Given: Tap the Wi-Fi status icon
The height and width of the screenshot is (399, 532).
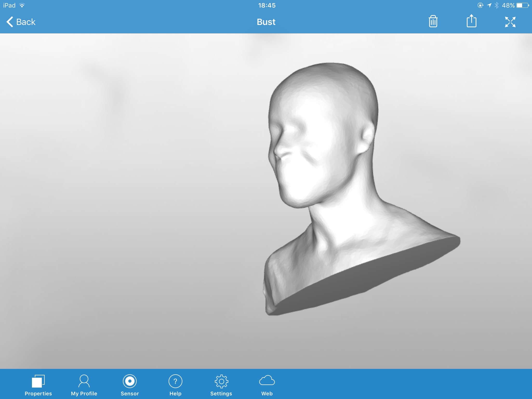Looking at the screenshot, I should click(22, 5).
